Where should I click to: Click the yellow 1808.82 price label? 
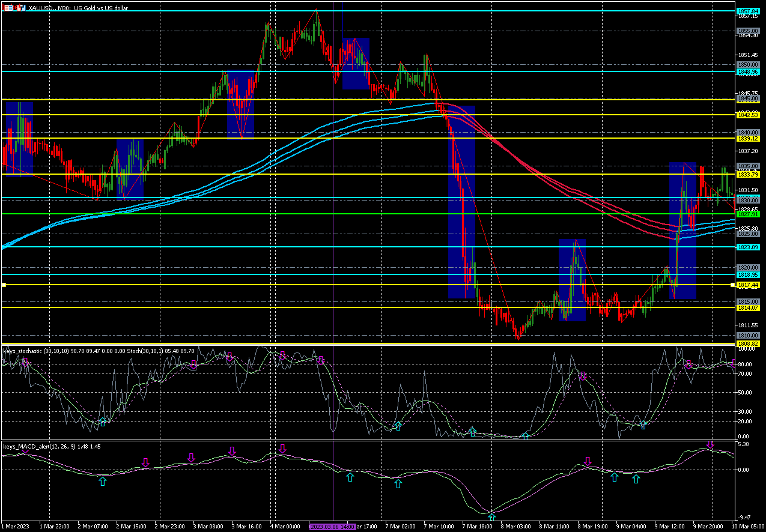[x=749, y=343]
